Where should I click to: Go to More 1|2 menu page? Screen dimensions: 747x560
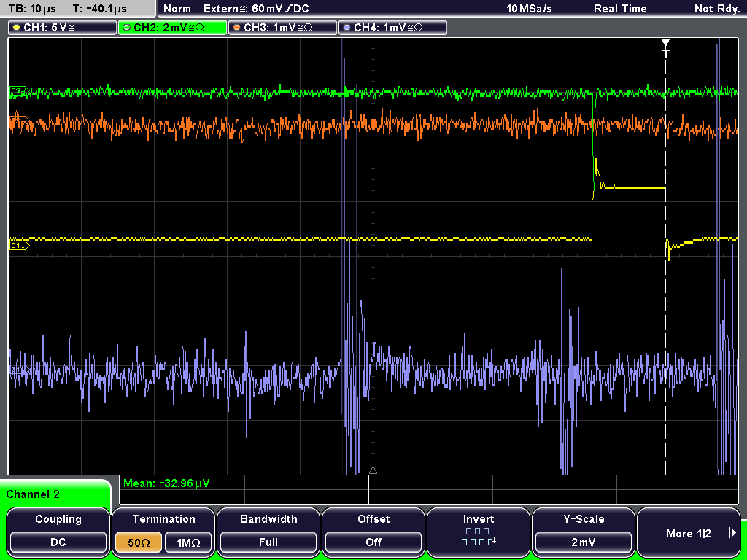(x=689, y=532)
